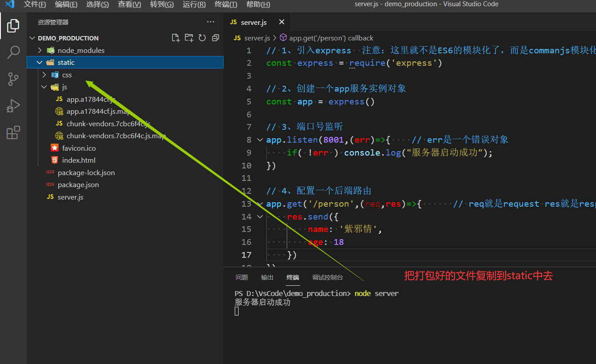Click the VS Code logo icon
The width and height of the screenshot is (596, 364).
tap(9, 4)
